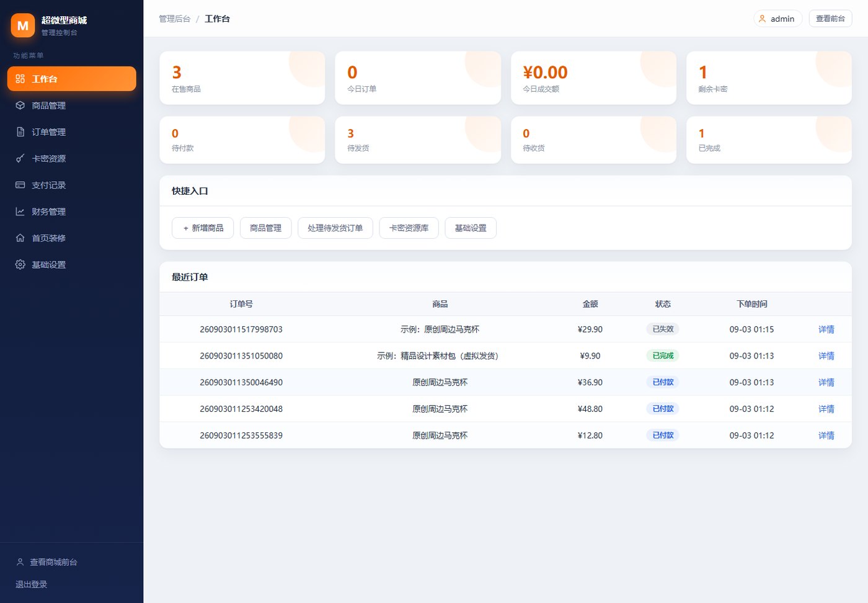
Task: Click the 订单管理 document icon
Action: point(20,132)
